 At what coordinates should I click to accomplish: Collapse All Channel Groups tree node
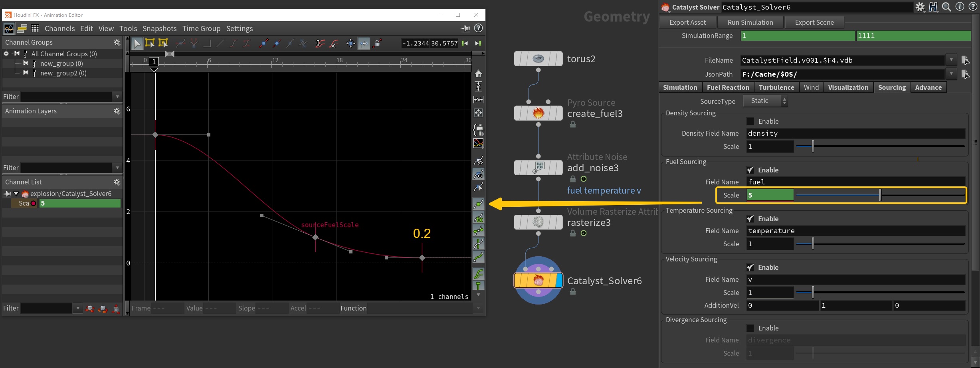6,53
